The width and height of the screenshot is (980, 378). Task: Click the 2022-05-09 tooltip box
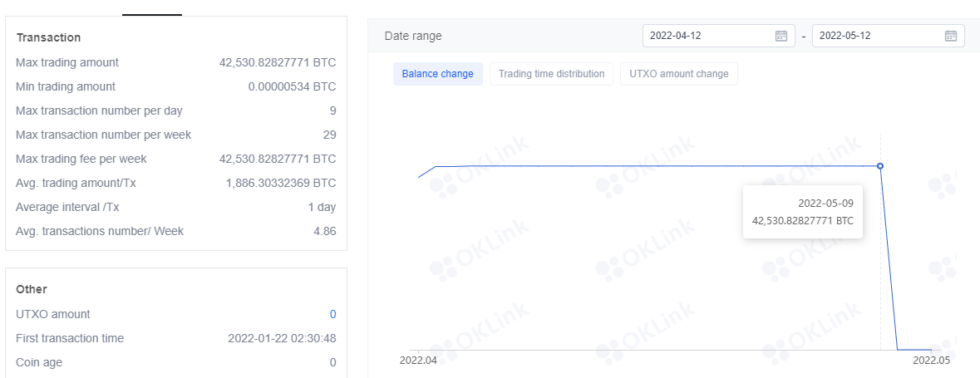[x=802, y=212]
